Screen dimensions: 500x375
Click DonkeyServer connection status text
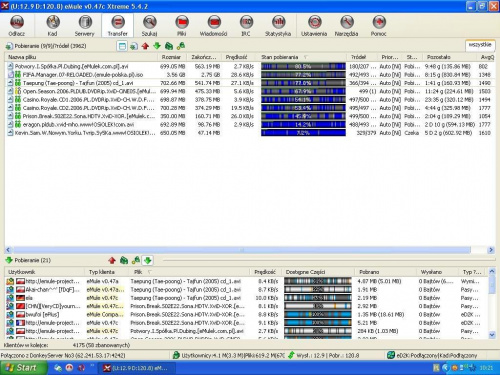[63, 356]
